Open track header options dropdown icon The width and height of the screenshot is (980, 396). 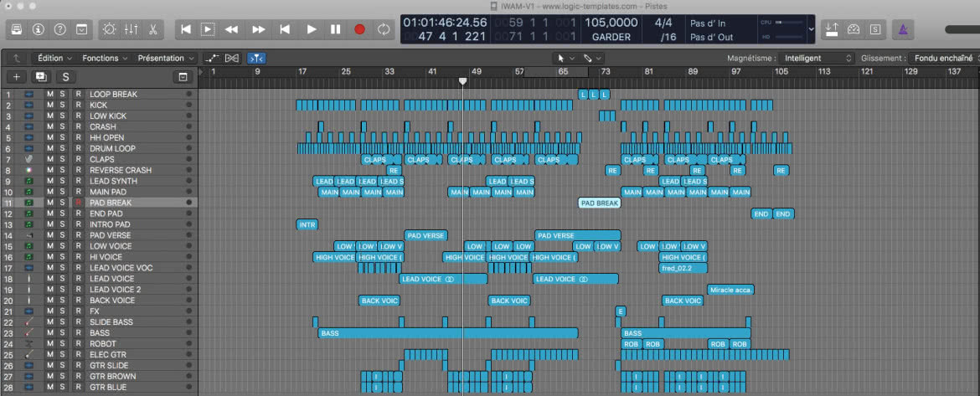tap(183, 77)
